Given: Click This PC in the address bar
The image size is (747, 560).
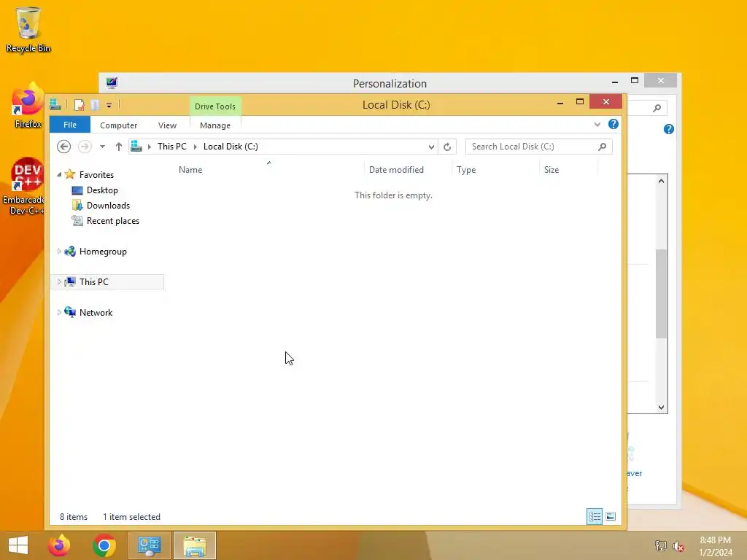Looking at the screenshot, I should pyautogui.click(x=172, y=146).
